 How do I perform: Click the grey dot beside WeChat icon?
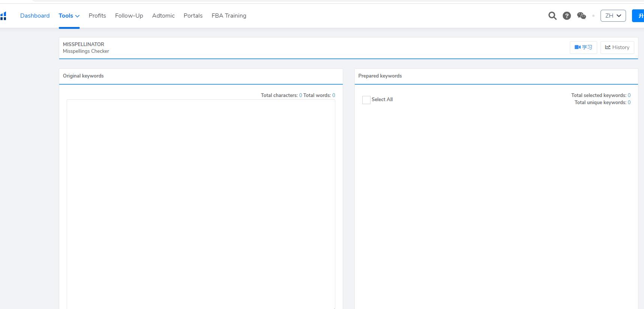click(x=593, y=16)
